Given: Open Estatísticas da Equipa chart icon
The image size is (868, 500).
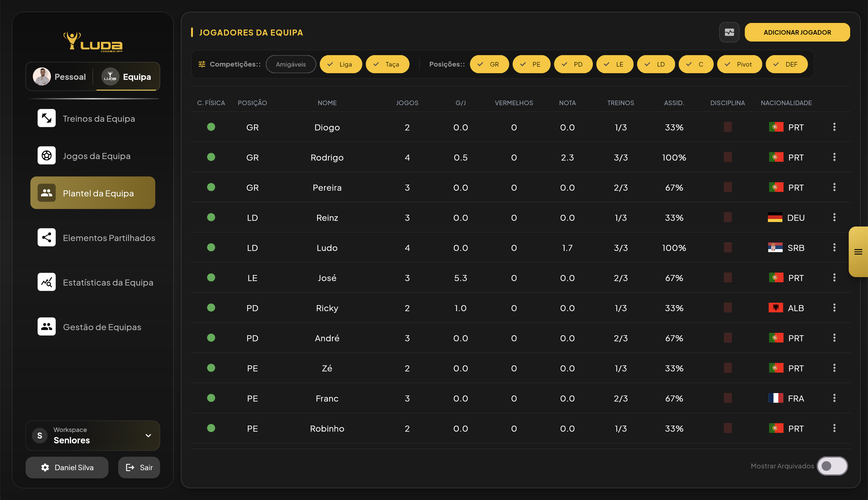Looking at the screenshot, I should (46, 282).
